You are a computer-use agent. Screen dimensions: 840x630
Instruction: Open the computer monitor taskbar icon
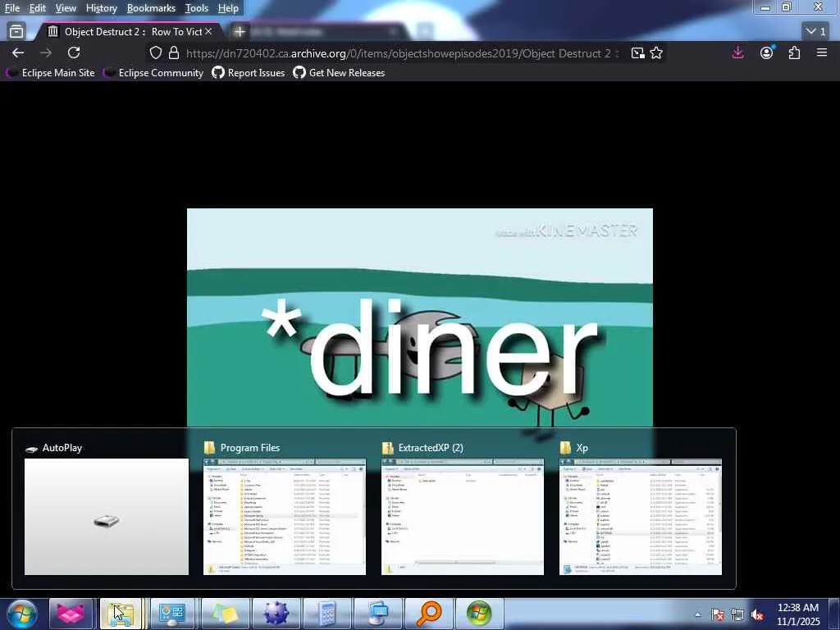pos(377,614)
